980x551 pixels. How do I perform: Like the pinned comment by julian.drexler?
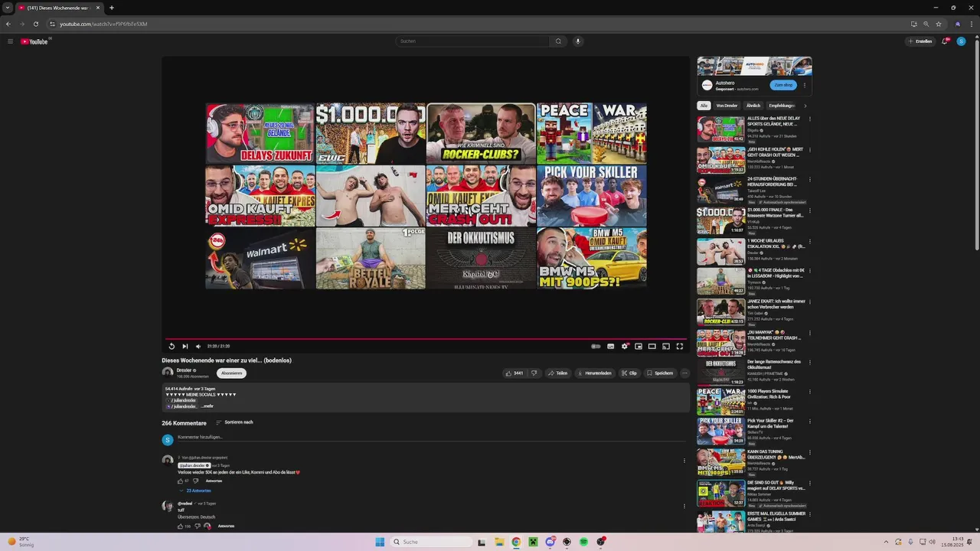[x=181, y=481]
